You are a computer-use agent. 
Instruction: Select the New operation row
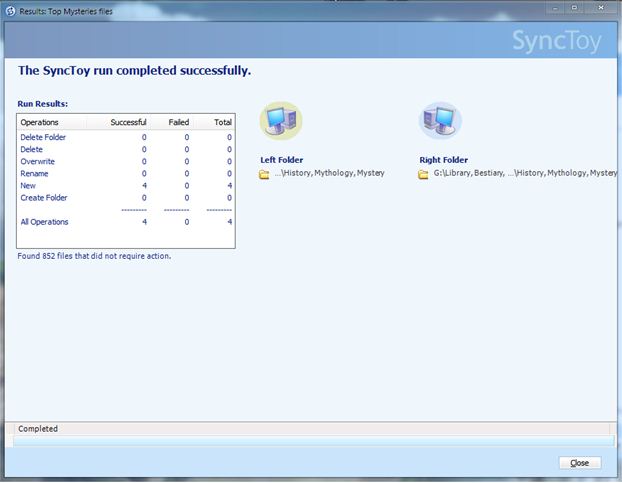[126, 186]
